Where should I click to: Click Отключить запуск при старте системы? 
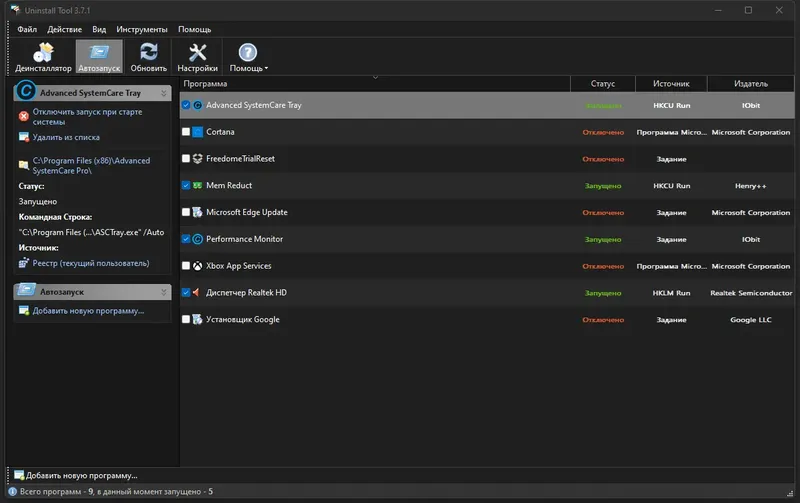pos(87,117)
